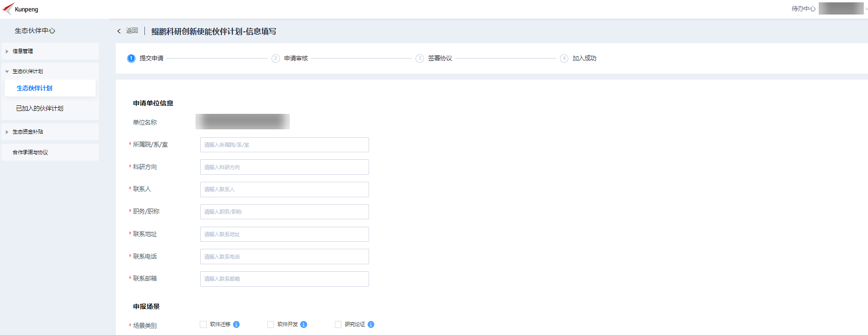Click the page title 鲲鹏科研创新使能伙伴计划-信息填写
Image resolution: width=868 pixels, height=335 pixels.
[214, 31]
